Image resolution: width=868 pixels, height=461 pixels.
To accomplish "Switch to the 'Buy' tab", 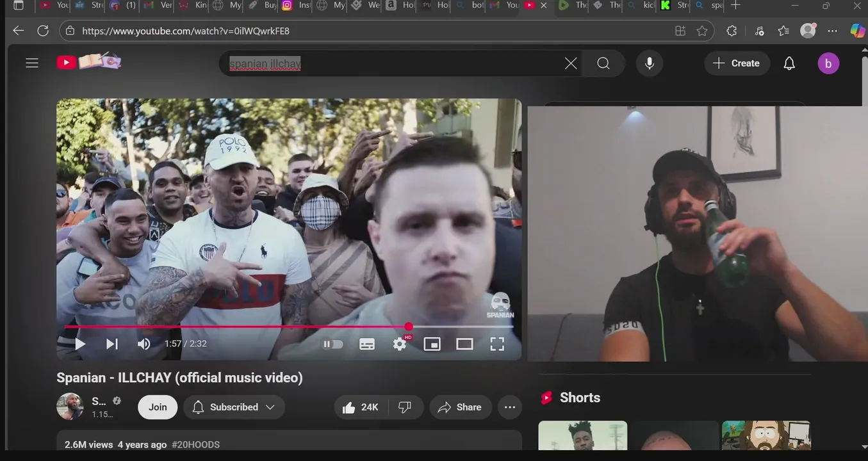I will (261, 5).
